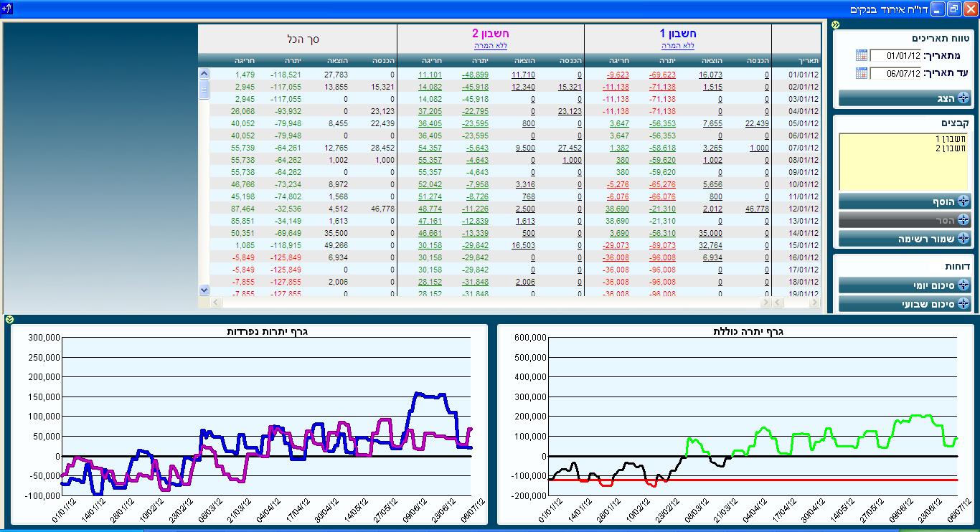The image size is (980, 532).
Task: Click horizontal scrollbar right arrow under table
Action: [765, 303]
